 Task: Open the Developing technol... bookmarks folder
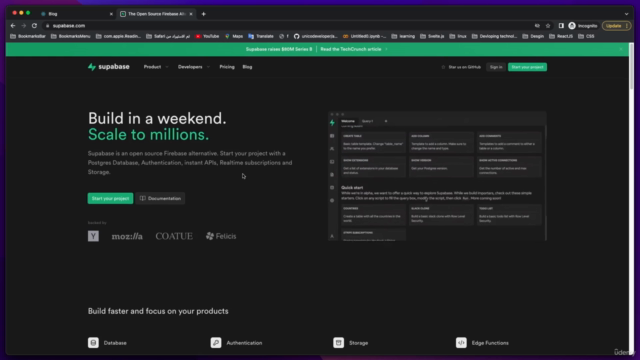point(494,36)
